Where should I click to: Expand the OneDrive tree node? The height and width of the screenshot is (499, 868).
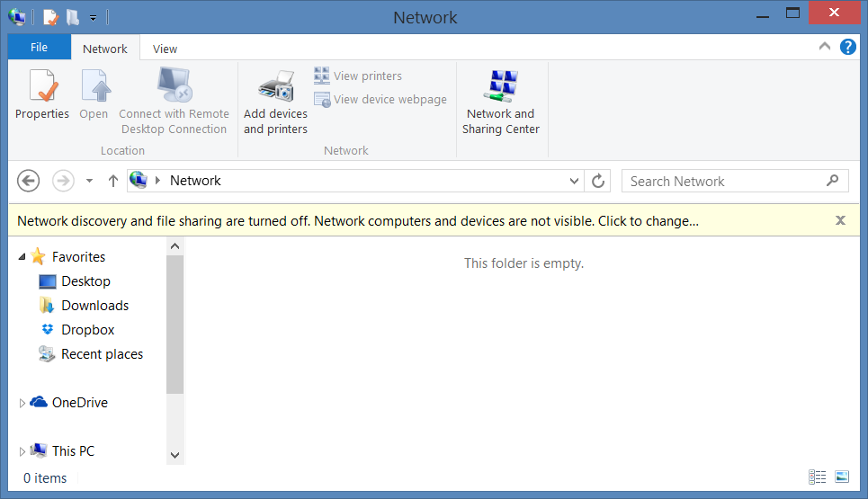click(x=22, y=404)
